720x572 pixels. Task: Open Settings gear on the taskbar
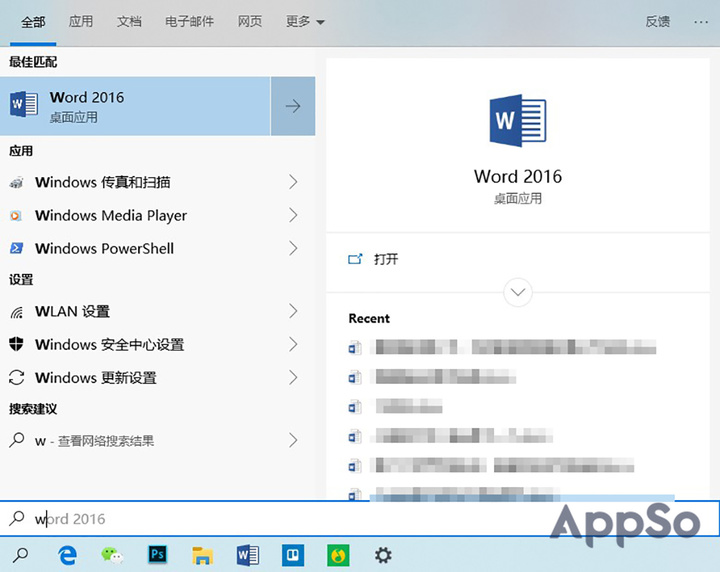coord(383,555)
